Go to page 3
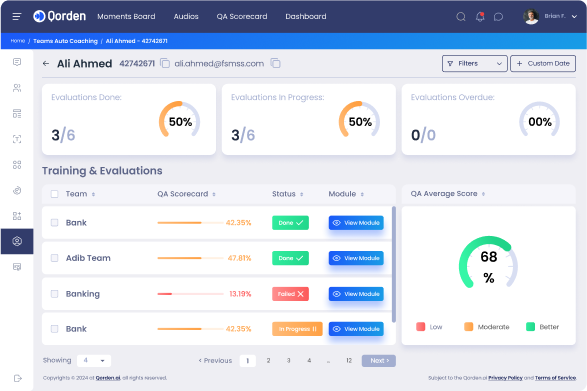Image resolution: width=587 pixels, height=391 pixels. 289,361
